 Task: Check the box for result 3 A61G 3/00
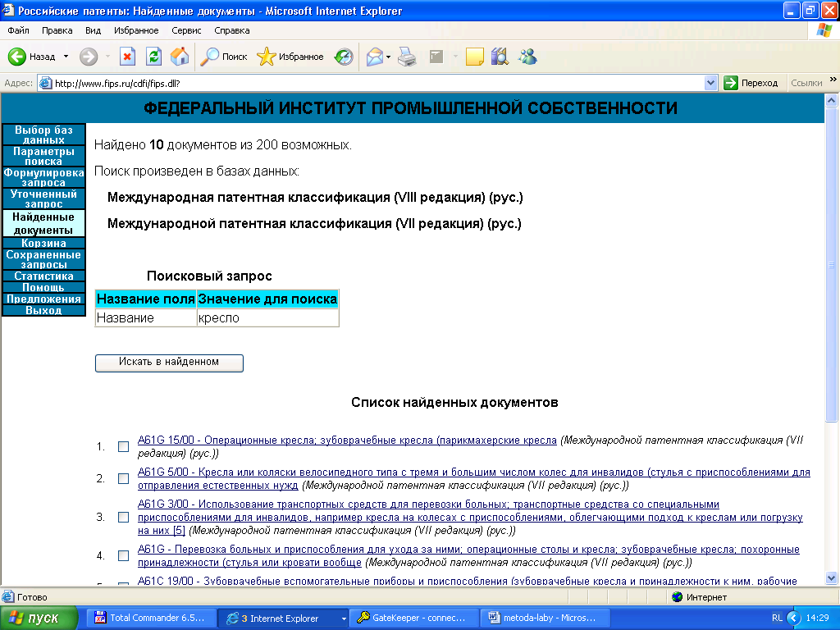click(x=123, y=517)
